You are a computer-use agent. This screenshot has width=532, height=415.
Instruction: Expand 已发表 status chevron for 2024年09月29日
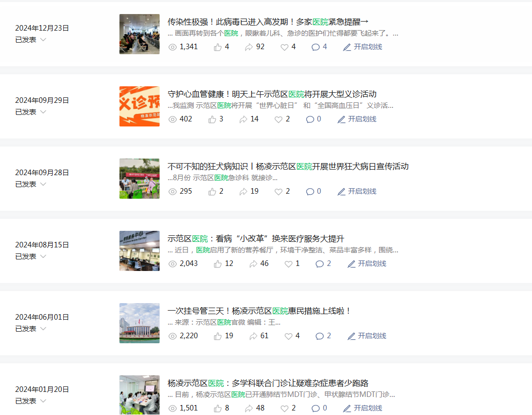(43, 112)
